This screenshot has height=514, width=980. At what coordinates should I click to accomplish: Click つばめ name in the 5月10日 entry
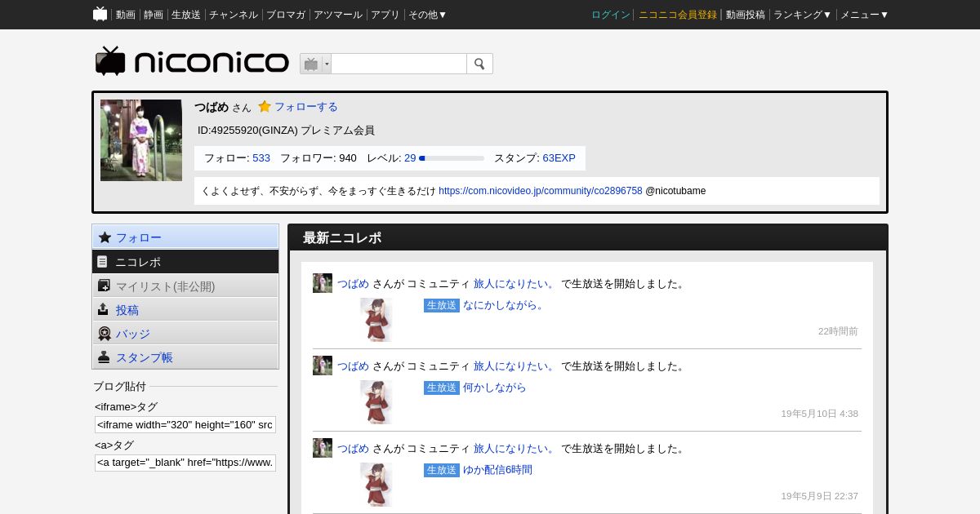[353, 366]
